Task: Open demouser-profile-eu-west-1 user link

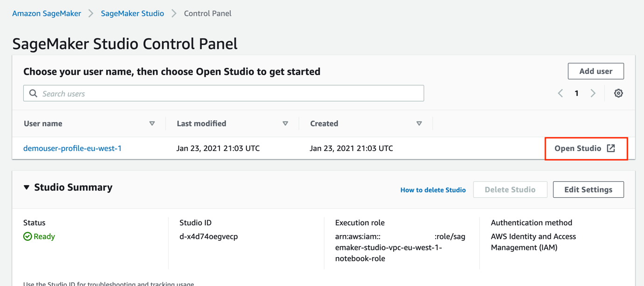Action: coord(72,148)
